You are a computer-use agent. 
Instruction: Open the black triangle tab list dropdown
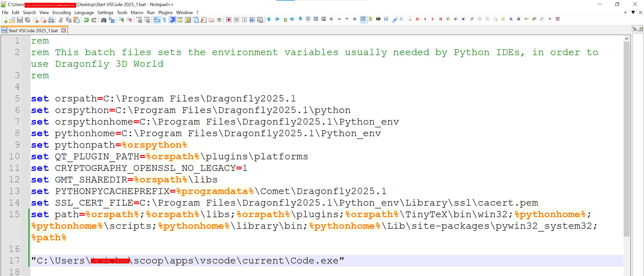(633, 12)
